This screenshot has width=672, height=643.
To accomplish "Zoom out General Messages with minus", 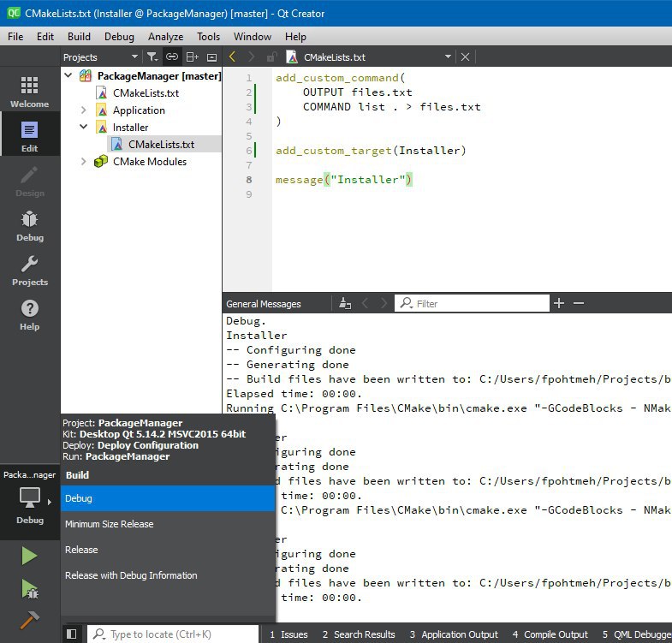I will [x=579, y=303].
